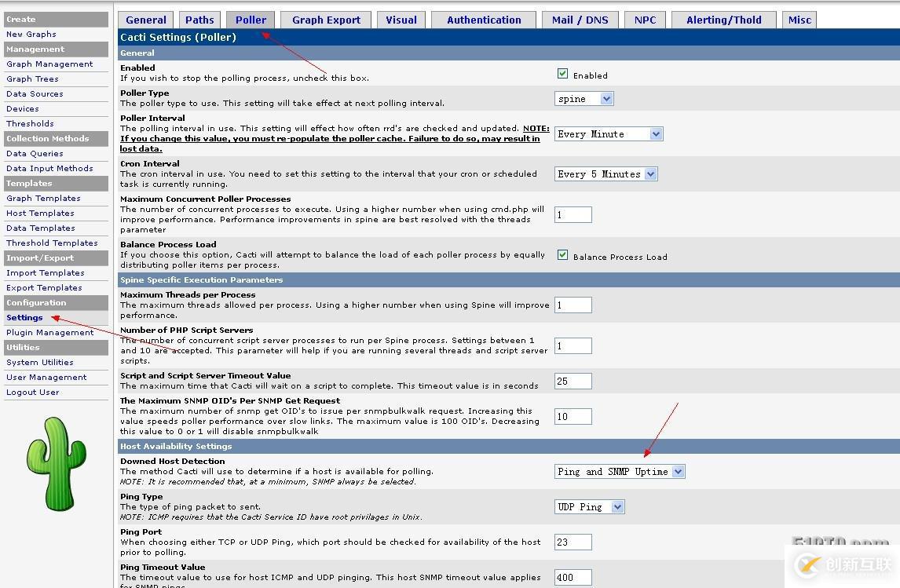This screenshot has height=588, width=900.
Task: Open the Downed Host Detection dropdown
Action: pyautogui.click(x=619, y=471)
